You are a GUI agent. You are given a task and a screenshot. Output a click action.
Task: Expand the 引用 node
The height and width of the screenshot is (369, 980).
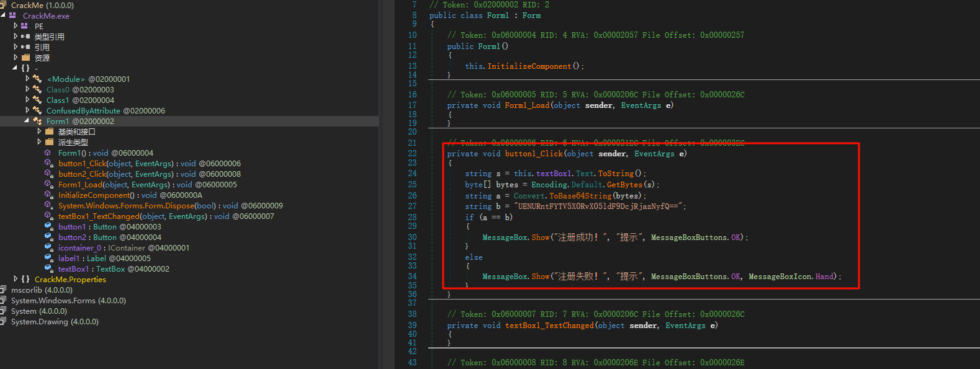pyautogui.click(x=16, y=47)
